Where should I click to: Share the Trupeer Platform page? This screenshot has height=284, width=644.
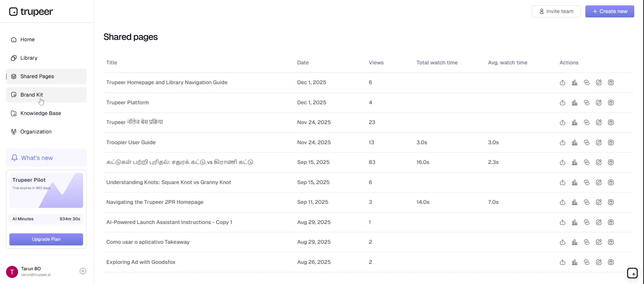[x=562, y=103]
